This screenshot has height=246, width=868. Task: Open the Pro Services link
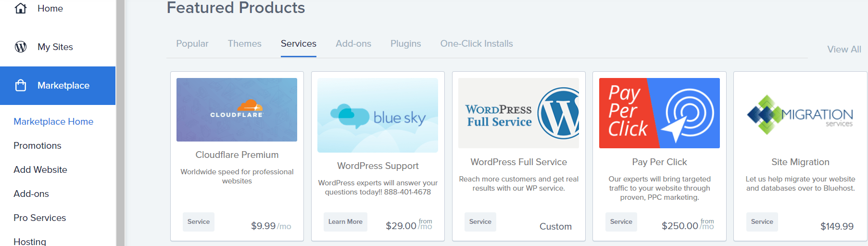[x=40, y=218]
